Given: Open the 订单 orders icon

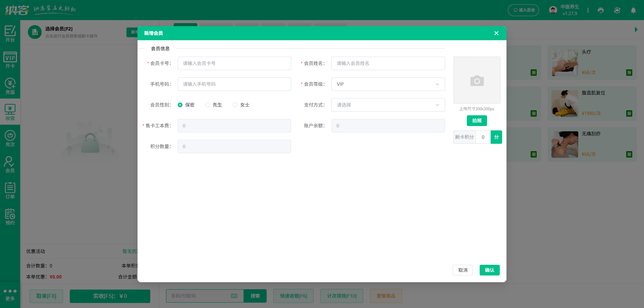Looking at the screenshot, I should (x=10, y=190).
